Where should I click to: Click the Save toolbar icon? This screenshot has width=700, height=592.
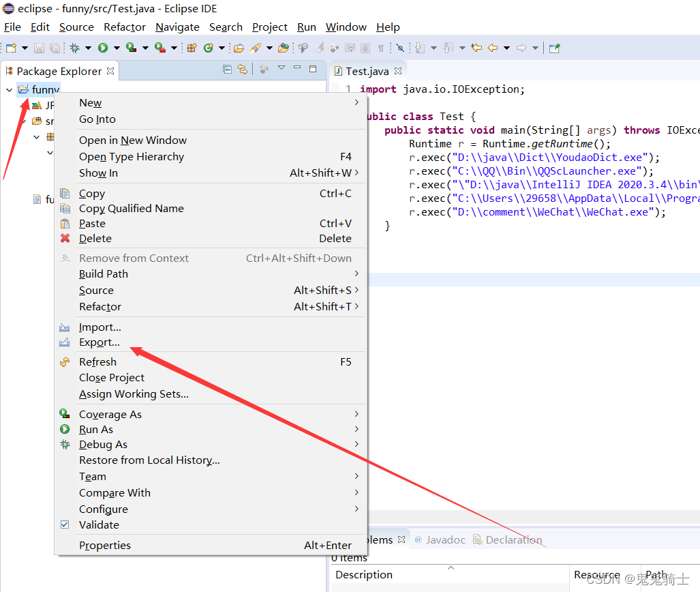pyautogui.click(x=40, y=48)
